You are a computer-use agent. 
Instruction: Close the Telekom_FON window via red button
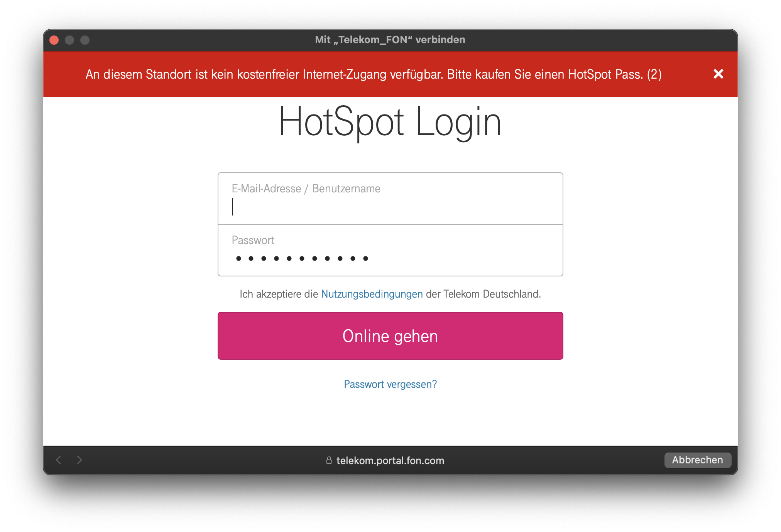[x=54, y=40]
